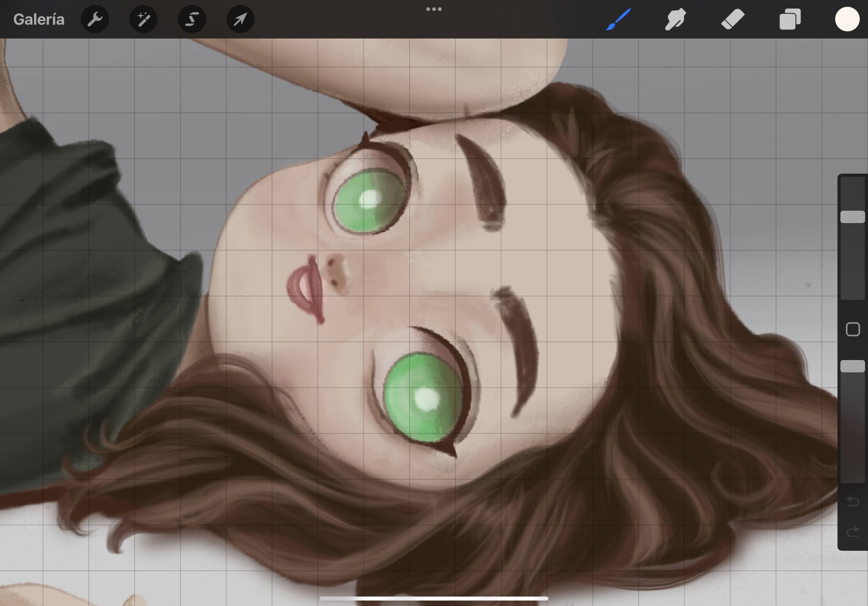Open the Adjustments magic wand menu
This screenshot has width=868, height=606.
coord(143,19)
